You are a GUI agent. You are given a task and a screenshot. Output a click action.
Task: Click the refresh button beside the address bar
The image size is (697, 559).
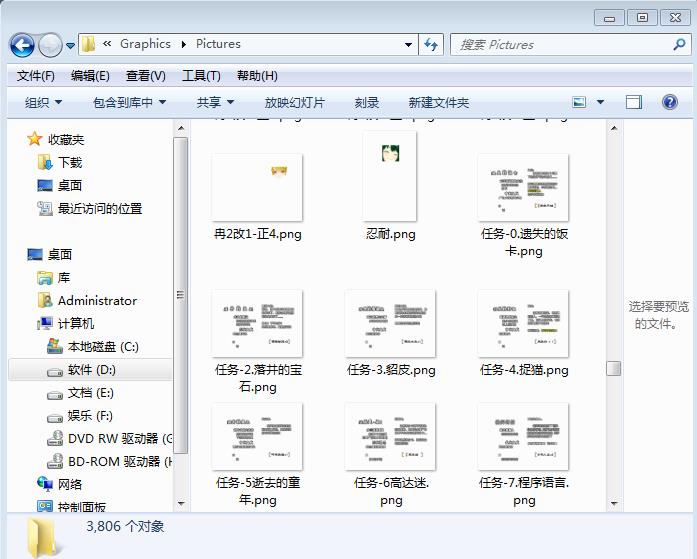point(431,44)
